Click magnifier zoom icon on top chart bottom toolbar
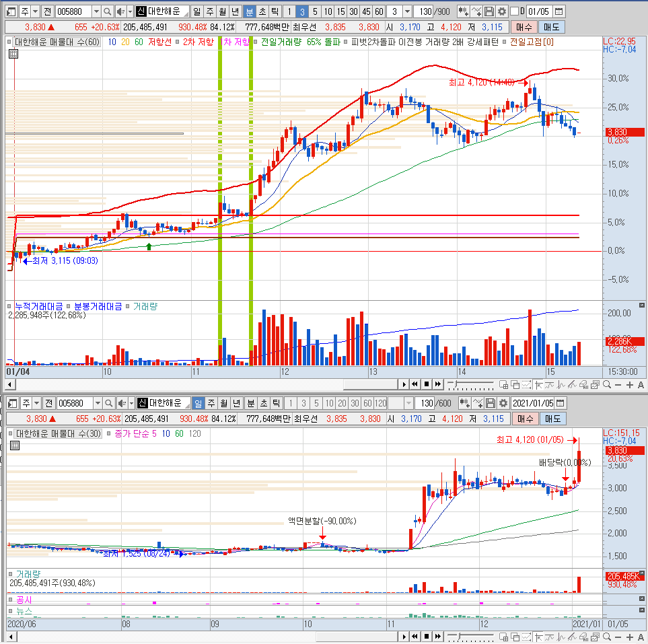The width and height of the screenshot is (648, 644). 607,385
